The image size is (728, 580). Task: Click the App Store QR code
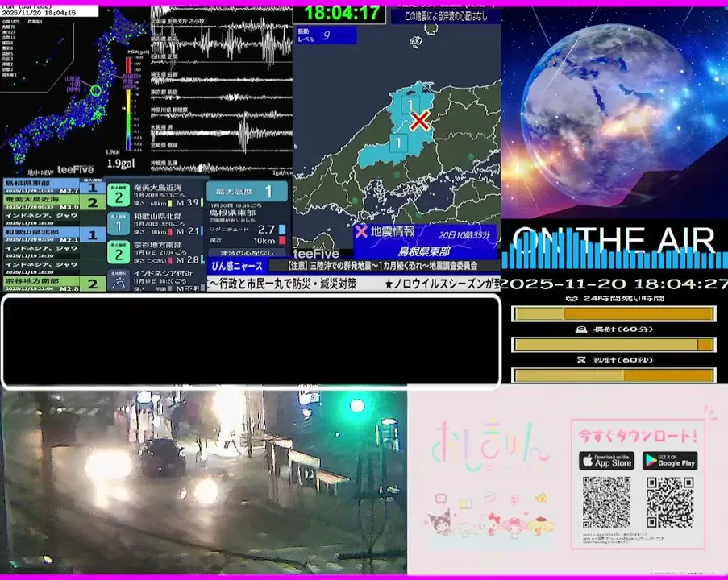[x=606, y=502]
